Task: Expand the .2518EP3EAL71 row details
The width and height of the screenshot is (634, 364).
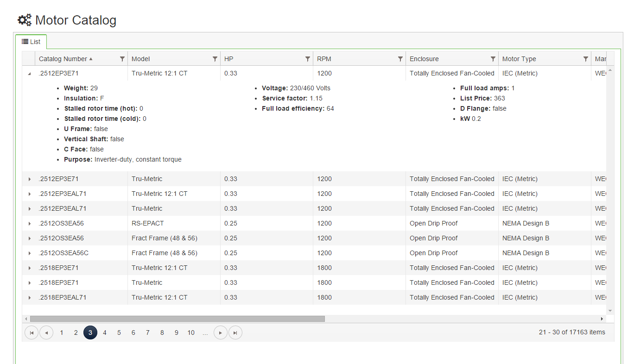Action: pos(29,297)
